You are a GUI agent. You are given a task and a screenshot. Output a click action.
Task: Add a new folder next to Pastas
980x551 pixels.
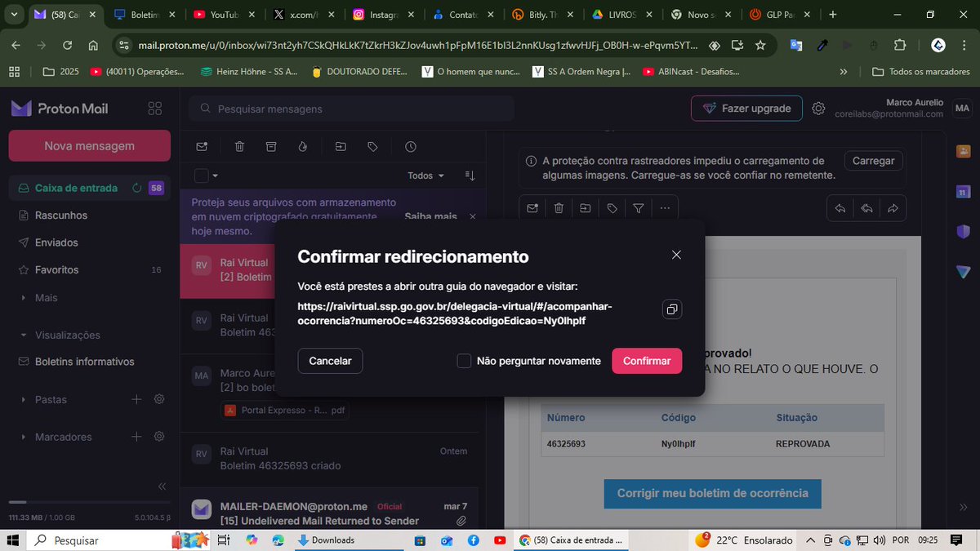coord(136,399)
